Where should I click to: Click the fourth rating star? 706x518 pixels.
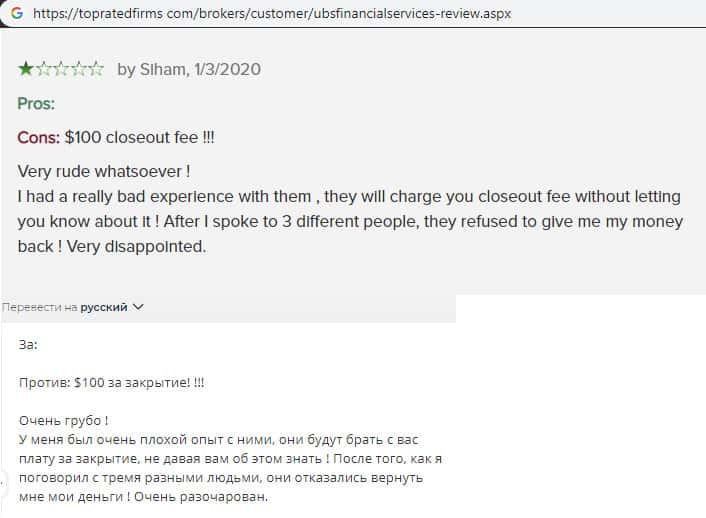79,69
